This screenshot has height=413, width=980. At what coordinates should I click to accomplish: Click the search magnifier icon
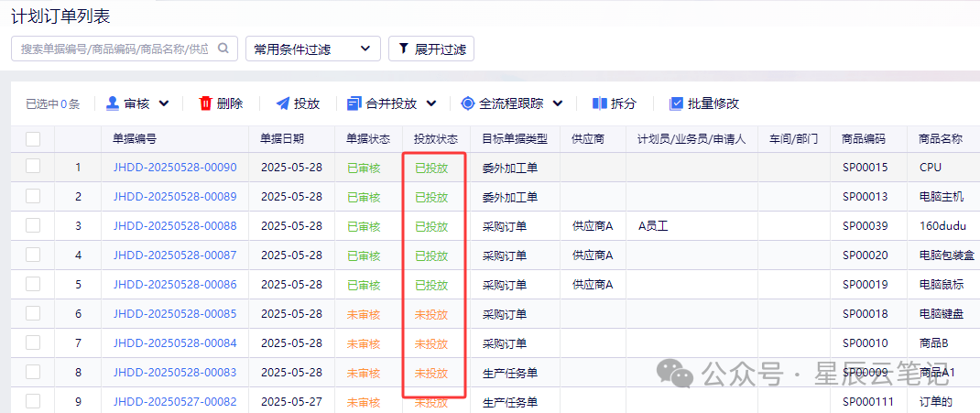223,49
